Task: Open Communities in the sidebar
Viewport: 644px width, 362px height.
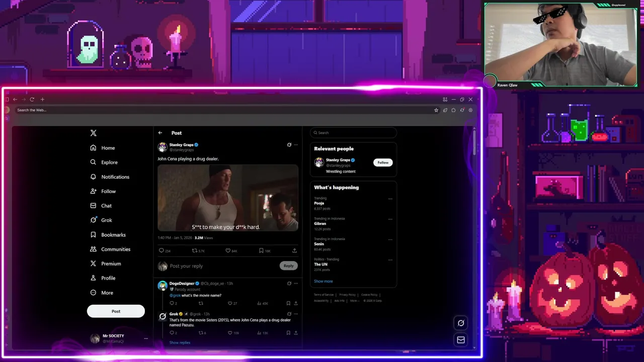Action: pyautogui.click(x=110, y=249)
